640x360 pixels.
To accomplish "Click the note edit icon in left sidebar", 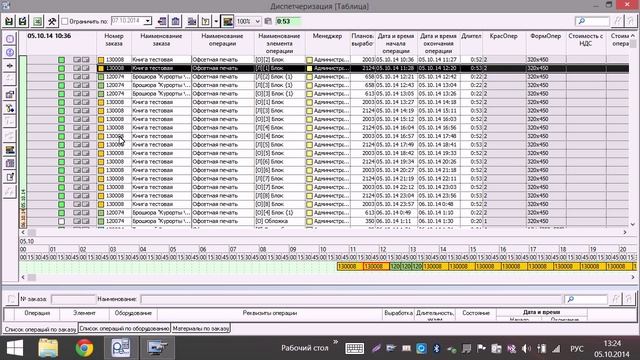I will pos(10,177).
